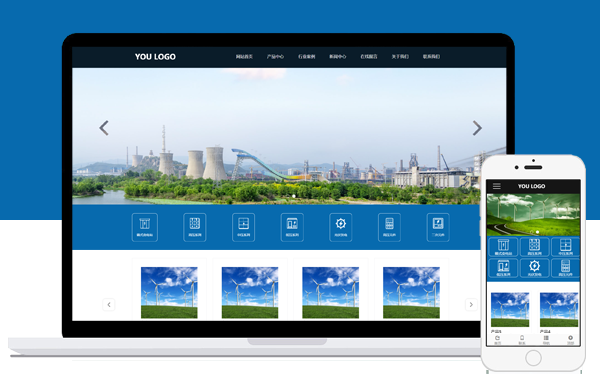Open the first wind turbine product thumbnail on desktop
This screenshot has width=600, height=385.
tap(169, 292)
